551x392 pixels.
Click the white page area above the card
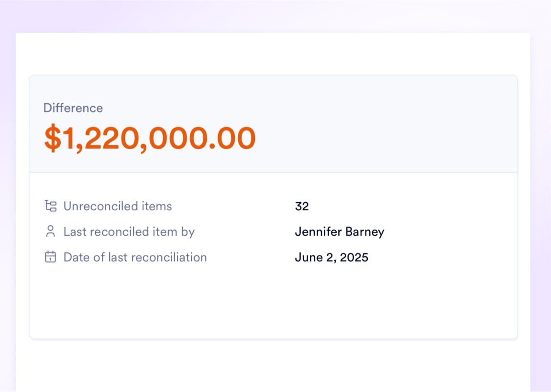pos(273,54)
